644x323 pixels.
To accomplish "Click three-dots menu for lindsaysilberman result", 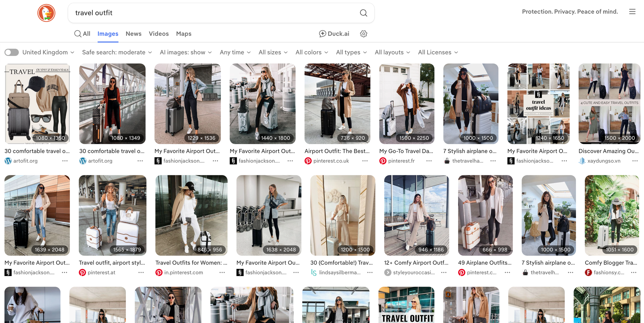I will coord(370,272).
